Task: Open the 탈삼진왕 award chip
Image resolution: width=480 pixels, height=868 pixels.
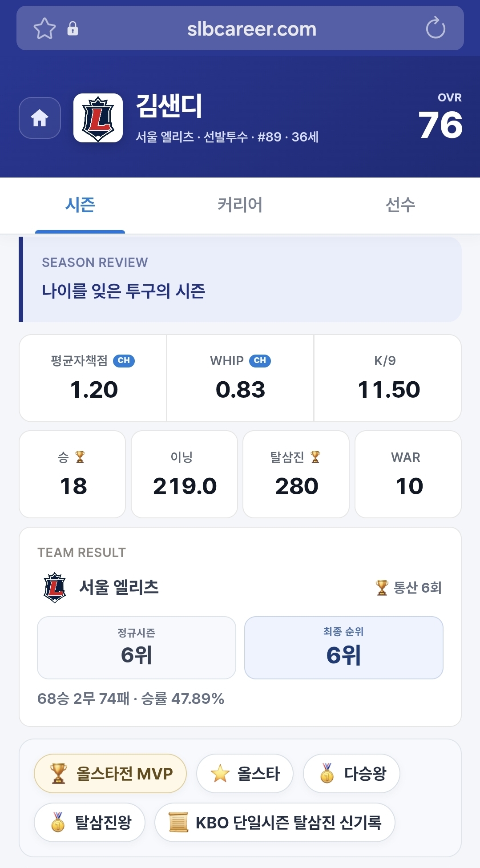Action: point(89,822)
